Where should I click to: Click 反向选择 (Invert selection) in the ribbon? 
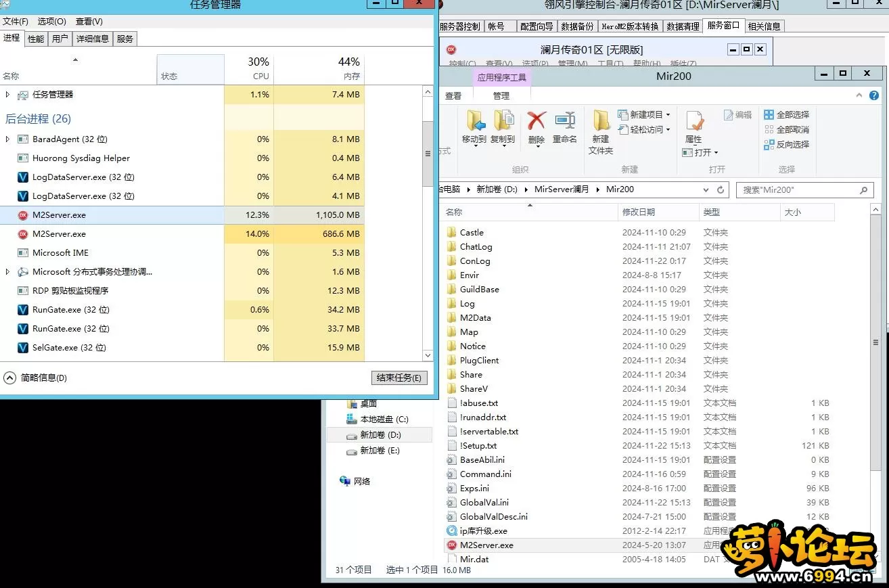tap(786, 144)
